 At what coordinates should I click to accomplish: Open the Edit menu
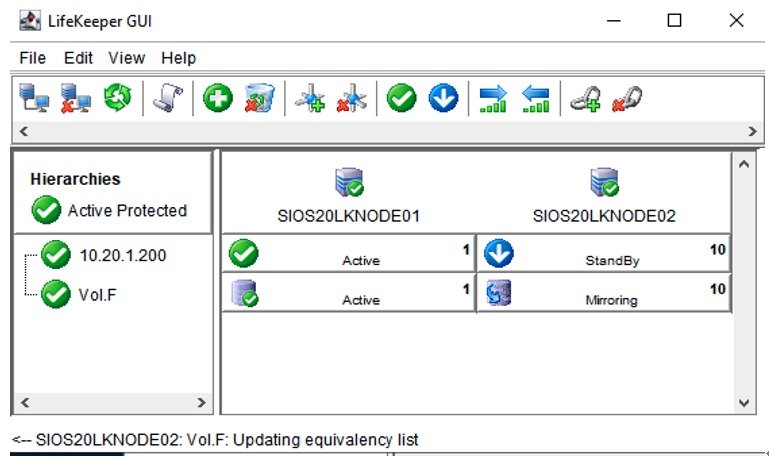(78, 58)
